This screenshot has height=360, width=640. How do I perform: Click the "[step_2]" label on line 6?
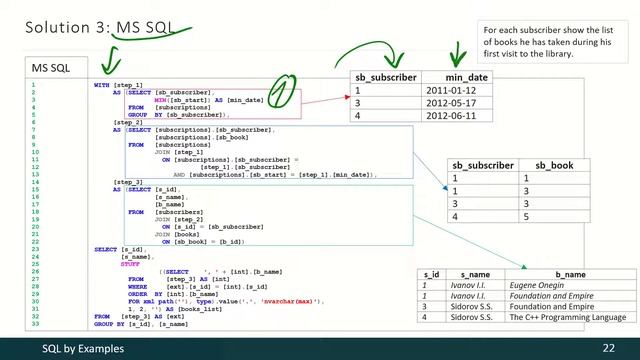pyautogui.click(x=128, y=122)
